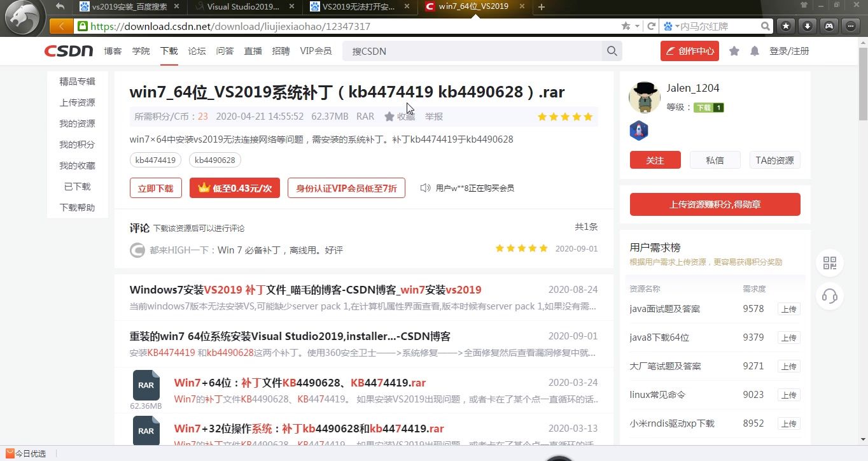Click the kb4490628 tag

[215, 160]
